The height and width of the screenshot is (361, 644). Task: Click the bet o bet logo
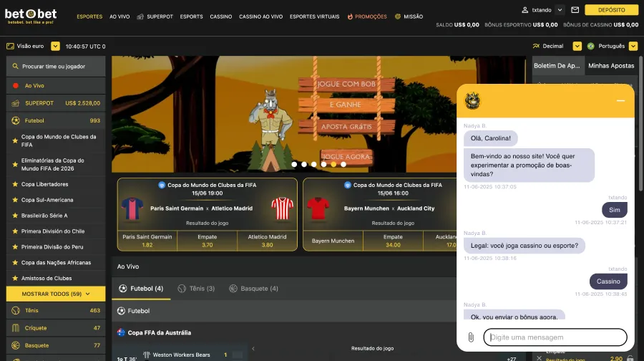click(x=31, y=16)
